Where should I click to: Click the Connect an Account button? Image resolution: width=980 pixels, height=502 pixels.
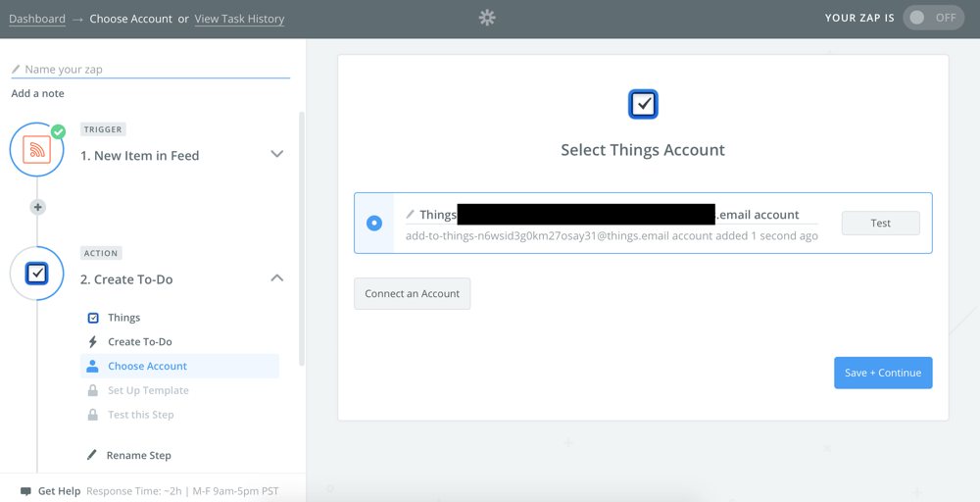click(412, 294)
